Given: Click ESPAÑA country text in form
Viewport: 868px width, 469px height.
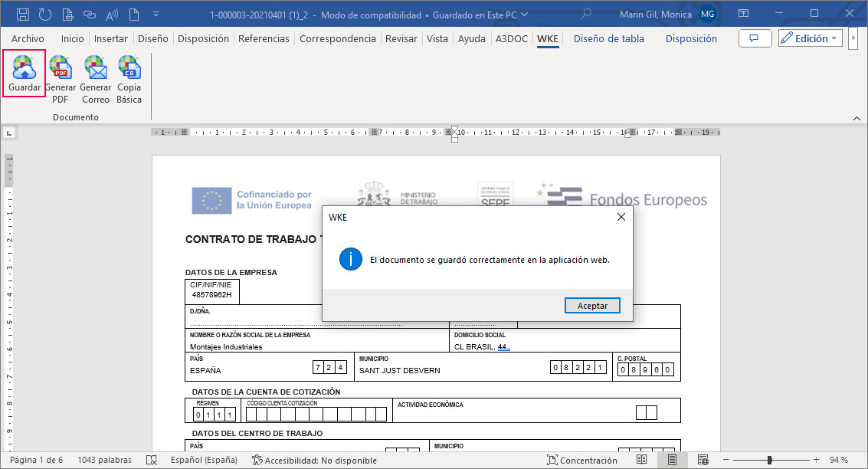Looking at the screenshot, I should pyautogui.click(x=205, y=370).
